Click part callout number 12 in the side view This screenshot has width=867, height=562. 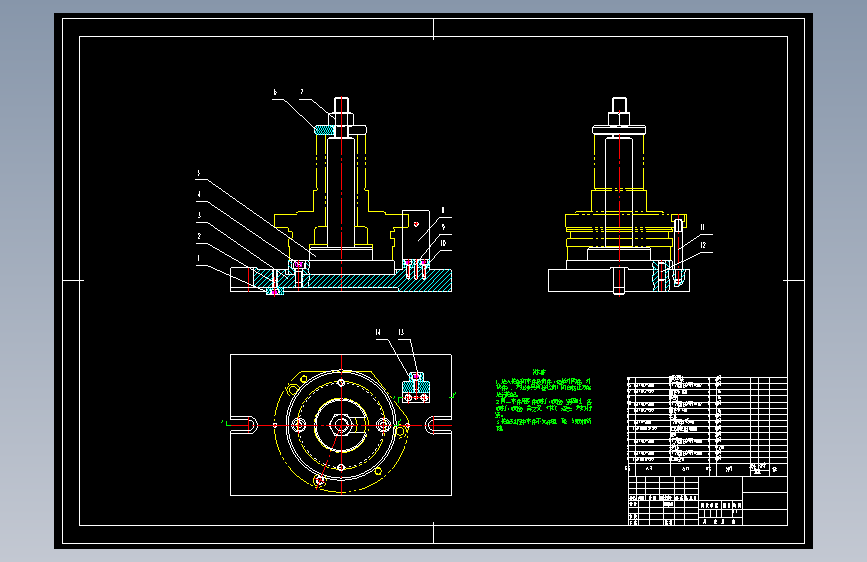point(703,246)
